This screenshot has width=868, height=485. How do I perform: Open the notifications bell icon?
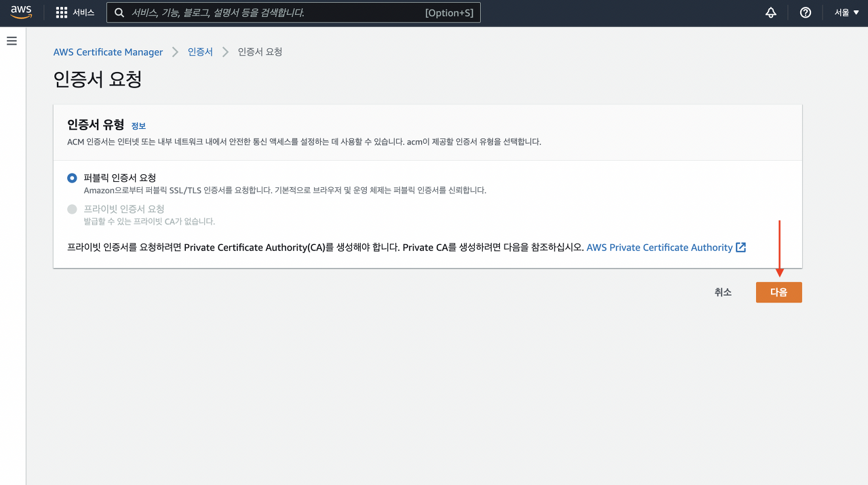(x=771, y=13)
